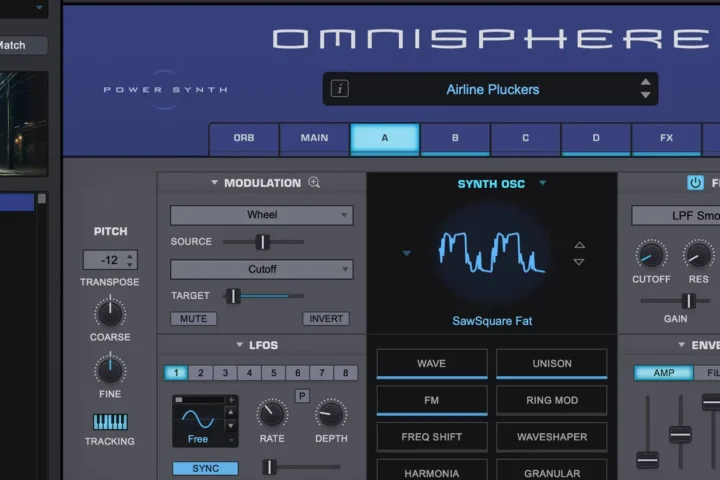720x480 pixels.
Task: Open the FREQ SHIFT page
Action: coord(432,437)
